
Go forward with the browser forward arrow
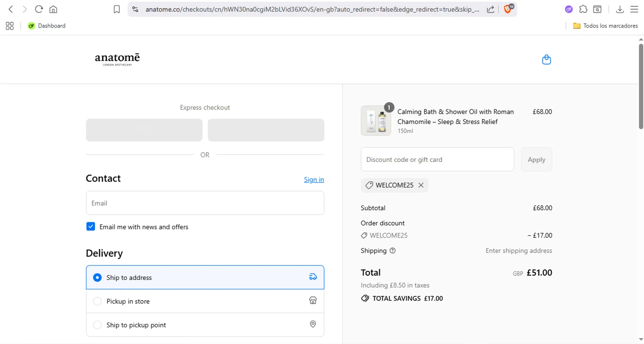pos(24,9)
